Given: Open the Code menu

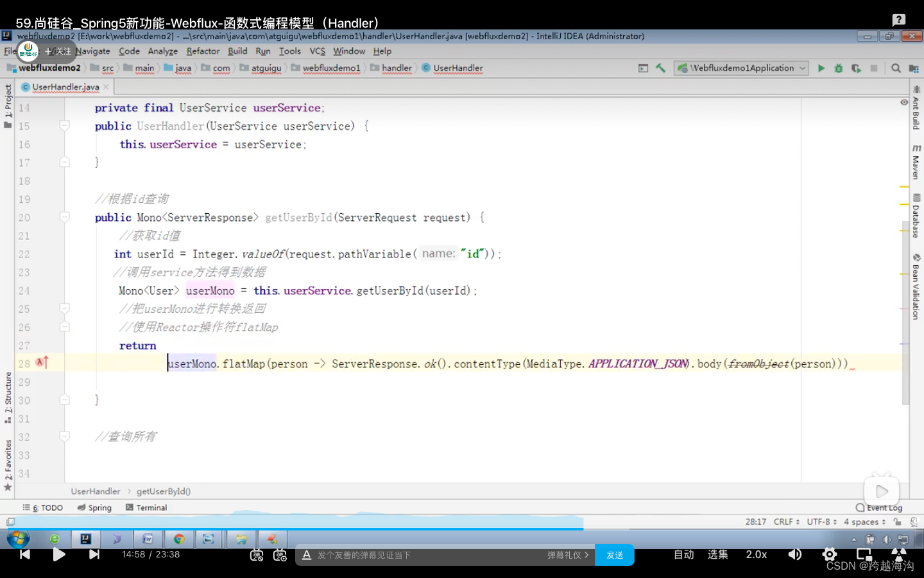Looking at the screenshot, I should pos(129,51).
